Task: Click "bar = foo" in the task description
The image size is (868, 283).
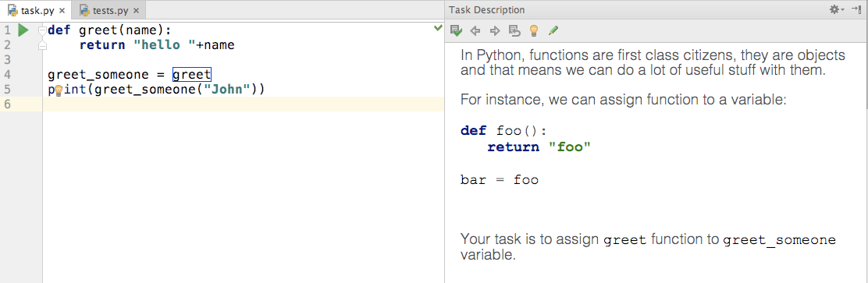Action: point(500,179)
